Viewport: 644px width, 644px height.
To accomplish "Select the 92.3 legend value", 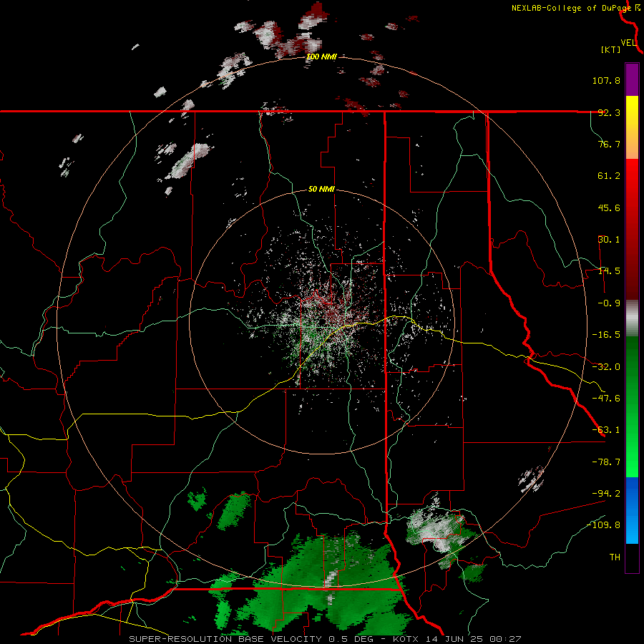I will click(609, 112).
